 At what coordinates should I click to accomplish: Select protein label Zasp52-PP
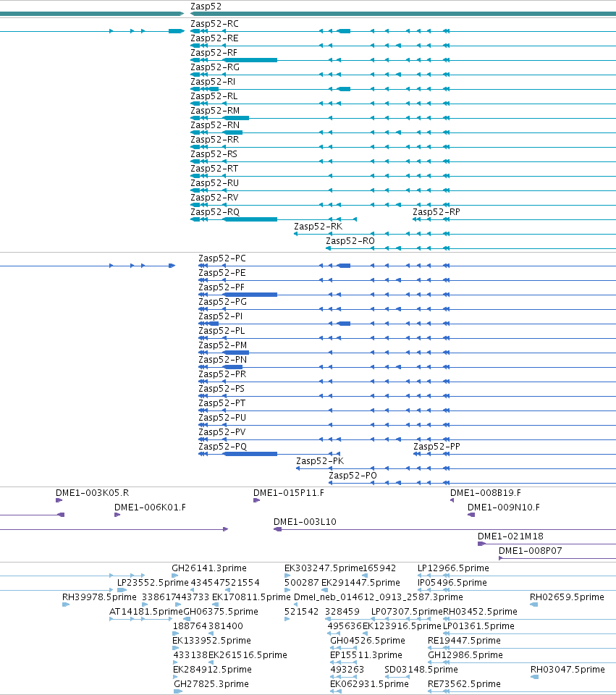[x=437, y=447]
